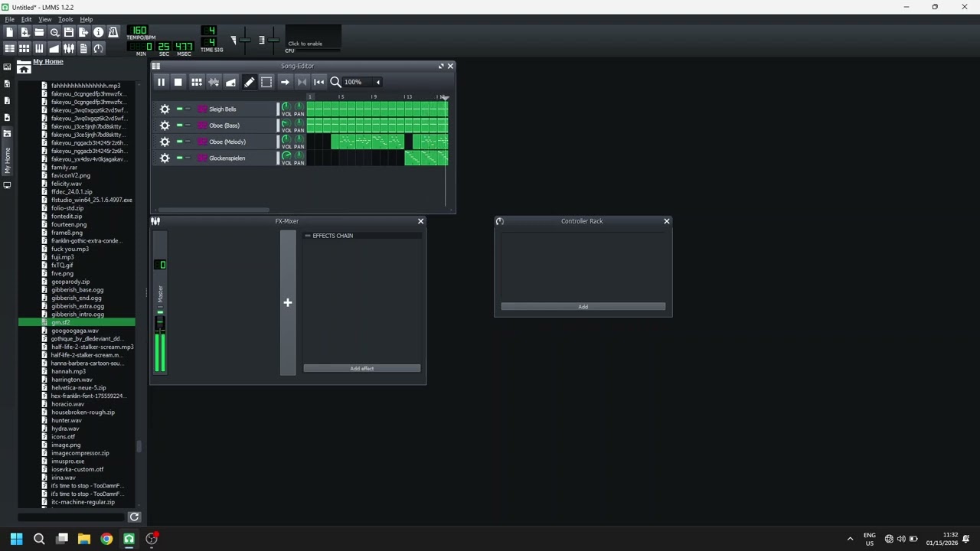Toggle auto-scrolling arrow in Song-Editor
The image size is (980, 551).
pyautogui.click(x=285, y=82)
